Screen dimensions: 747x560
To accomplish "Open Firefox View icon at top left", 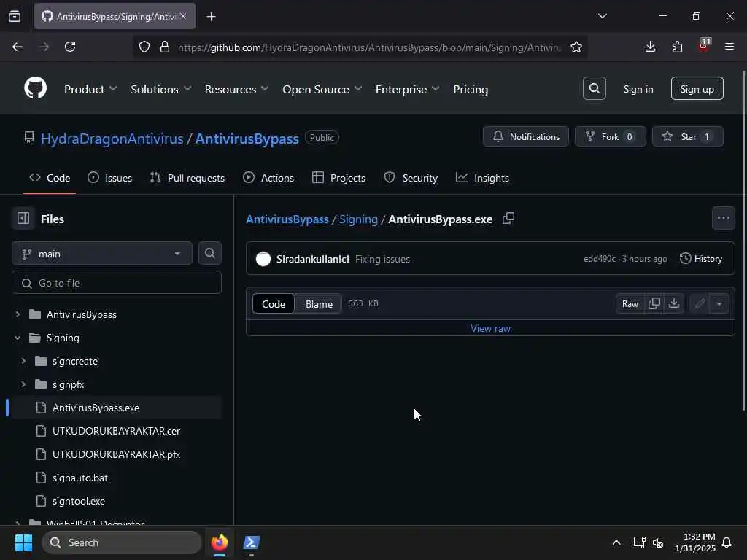I will tap(15, 16).
